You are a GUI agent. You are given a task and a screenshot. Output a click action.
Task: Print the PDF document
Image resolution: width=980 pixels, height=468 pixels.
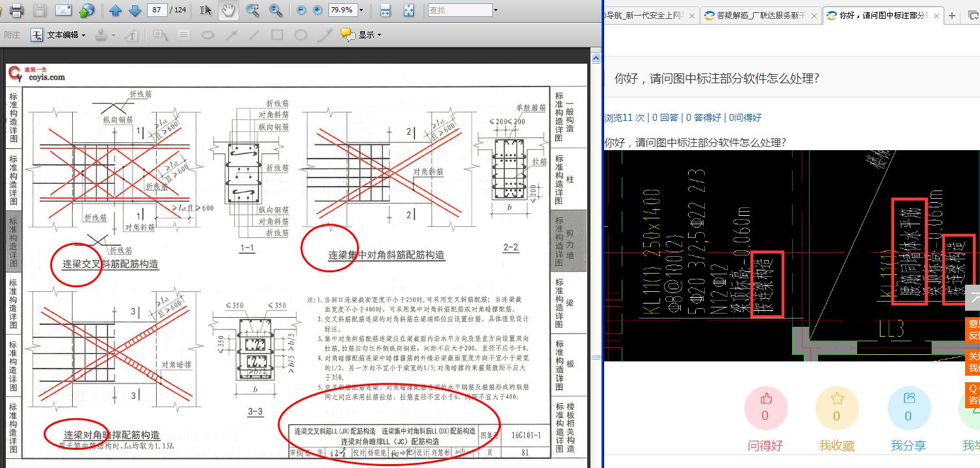click(17, 10)
